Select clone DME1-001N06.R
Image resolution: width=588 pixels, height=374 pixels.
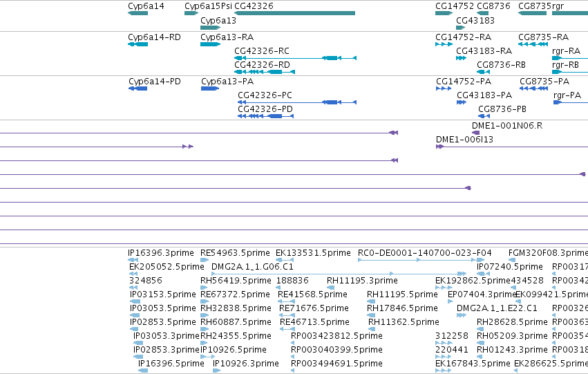click(x=507, y=126)
